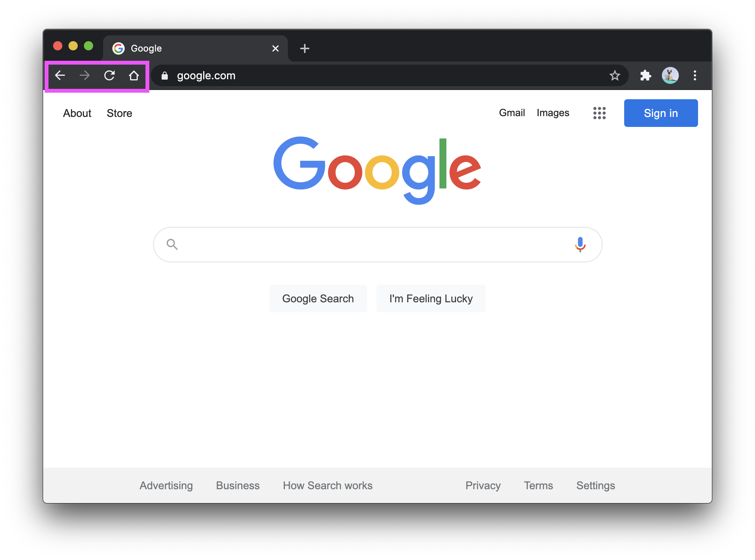Maximize the window with green button

coord(89,46)
